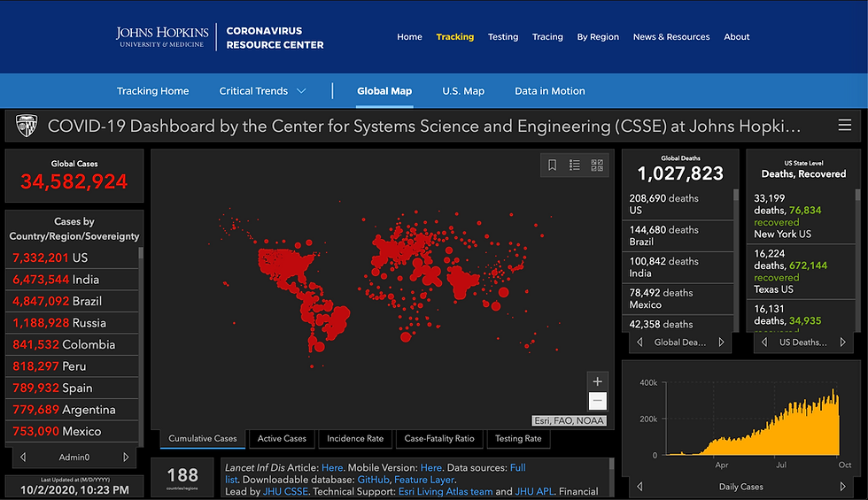Go to Tracking Home
The image size is (868, 500).
coord(152,90)
